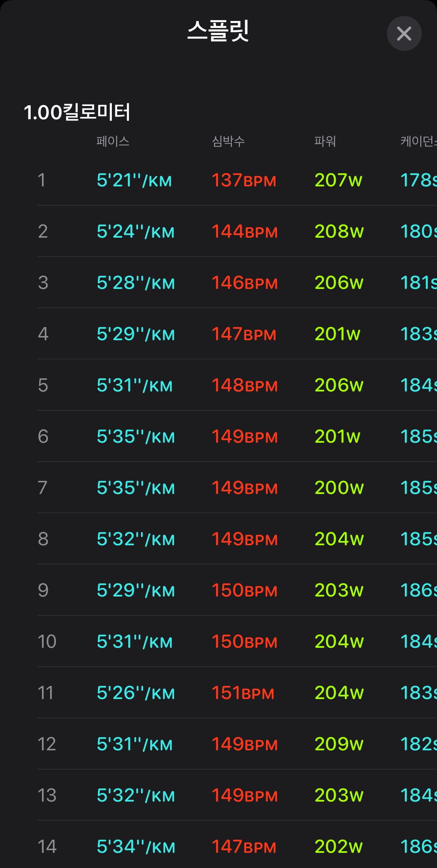437x868 pixels.
Task: Select 204W power in split 11
Action: pyautogui.click(x=339, y=693)
